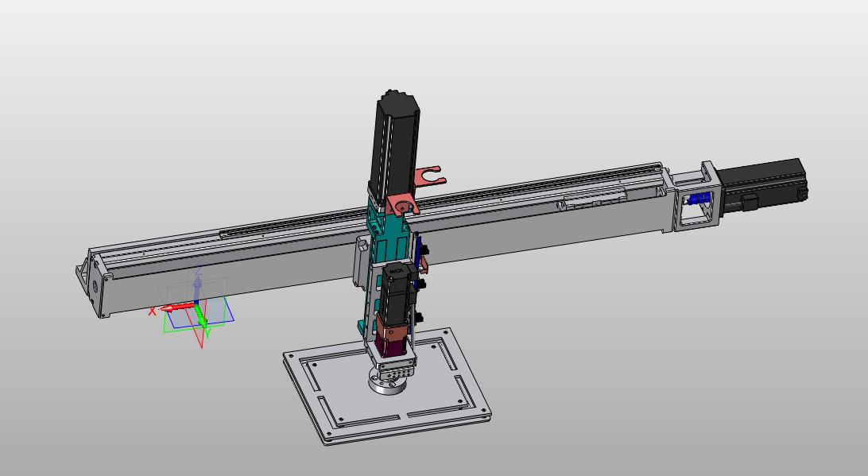
Task: Select the green Y axis arrow of the triad
Action: [x=201, y=316]
